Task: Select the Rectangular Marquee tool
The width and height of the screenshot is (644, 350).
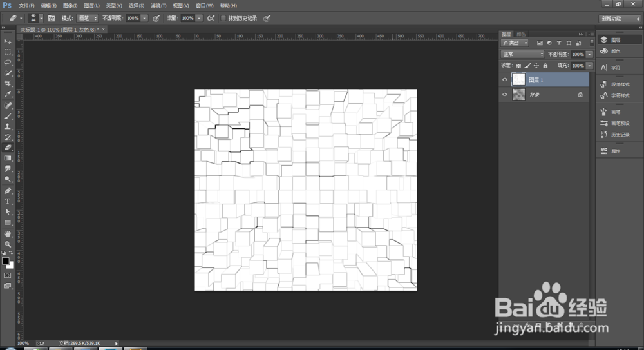Action: click(x=7, y=52)
